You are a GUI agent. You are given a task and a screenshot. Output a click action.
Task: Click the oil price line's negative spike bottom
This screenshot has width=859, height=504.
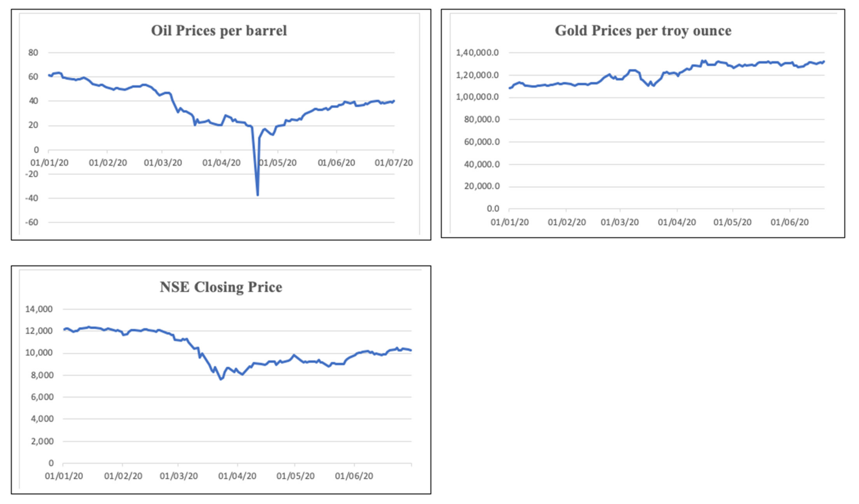coord(258,195)
